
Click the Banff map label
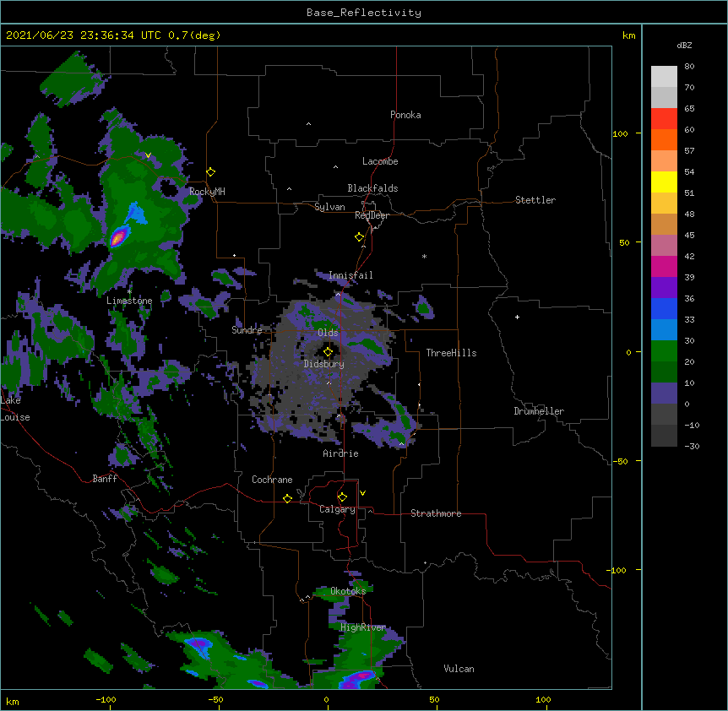coord(105,479)
